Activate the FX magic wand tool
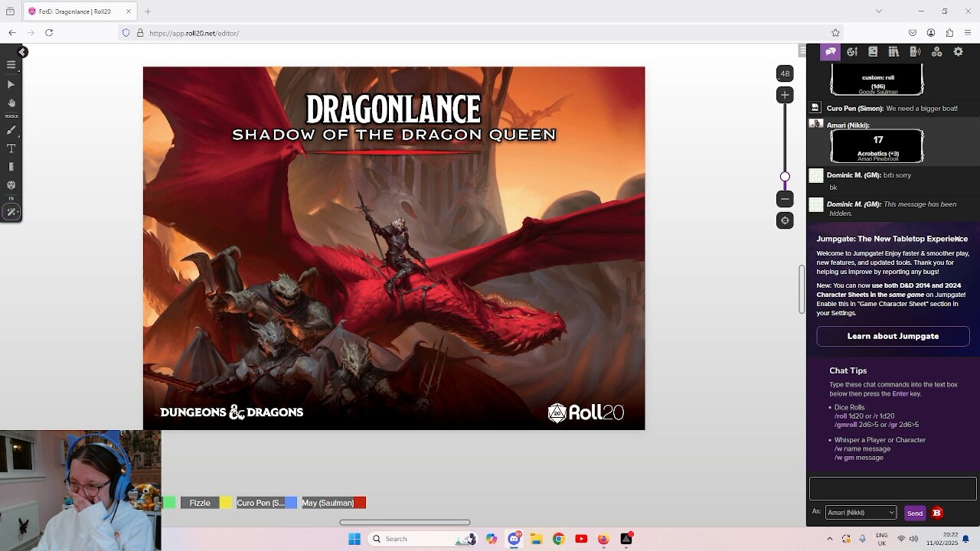 [x=11, y=212]
